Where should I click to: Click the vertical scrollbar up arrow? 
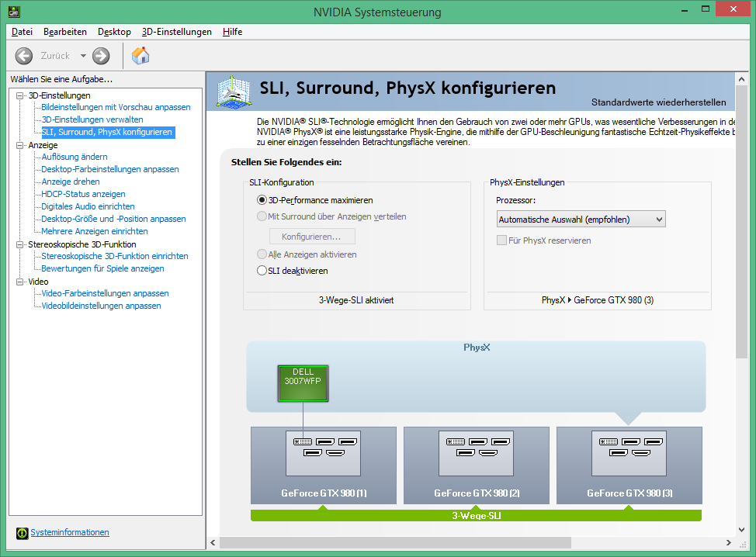point(741,79)
